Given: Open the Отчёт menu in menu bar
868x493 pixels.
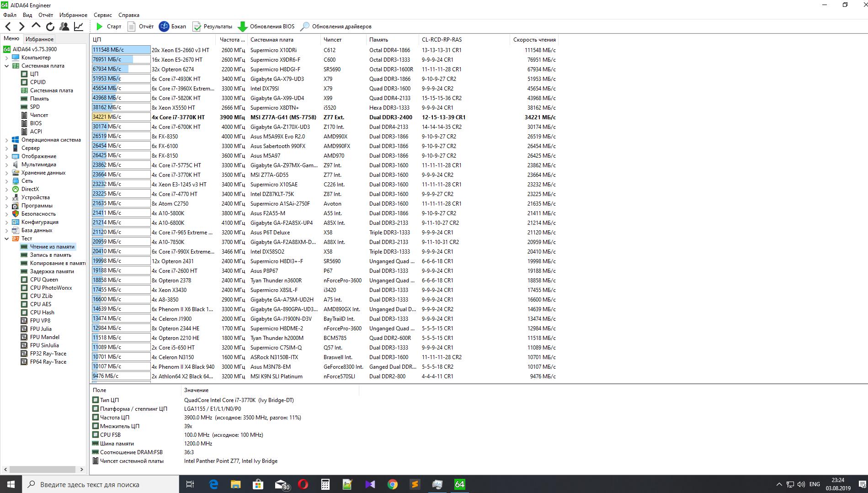Looking at the screenshot, I should click(x=46, y=15).
